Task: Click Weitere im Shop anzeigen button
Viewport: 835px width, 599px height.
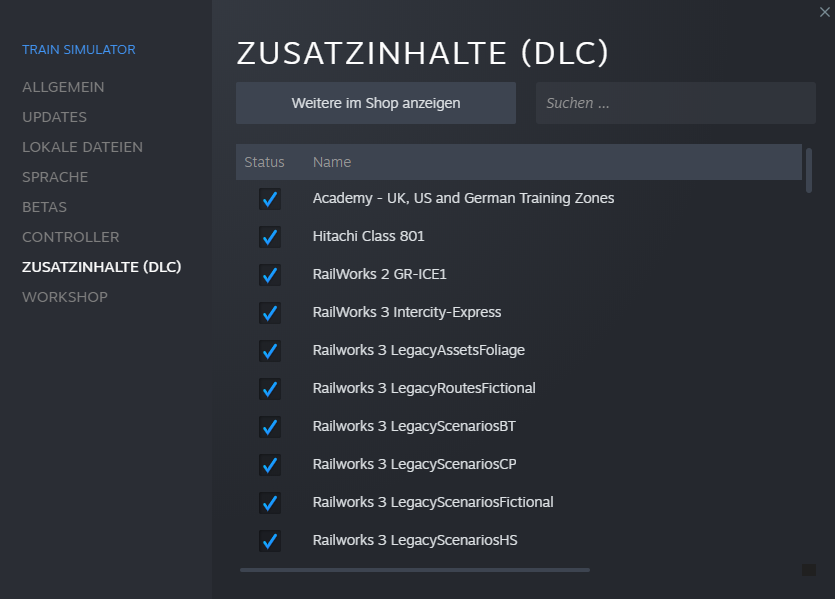Action: (376, 103)
